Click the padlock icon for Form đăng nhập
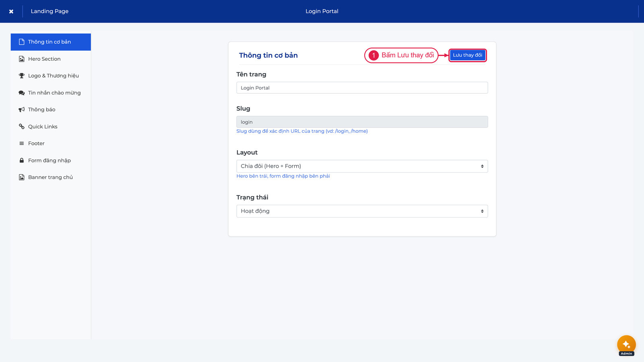Viewport: 644px width, 362px height. point(22,160)
